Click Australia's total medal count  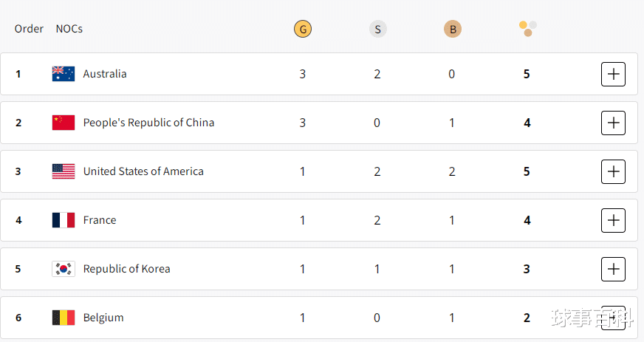tap(527, 74)
